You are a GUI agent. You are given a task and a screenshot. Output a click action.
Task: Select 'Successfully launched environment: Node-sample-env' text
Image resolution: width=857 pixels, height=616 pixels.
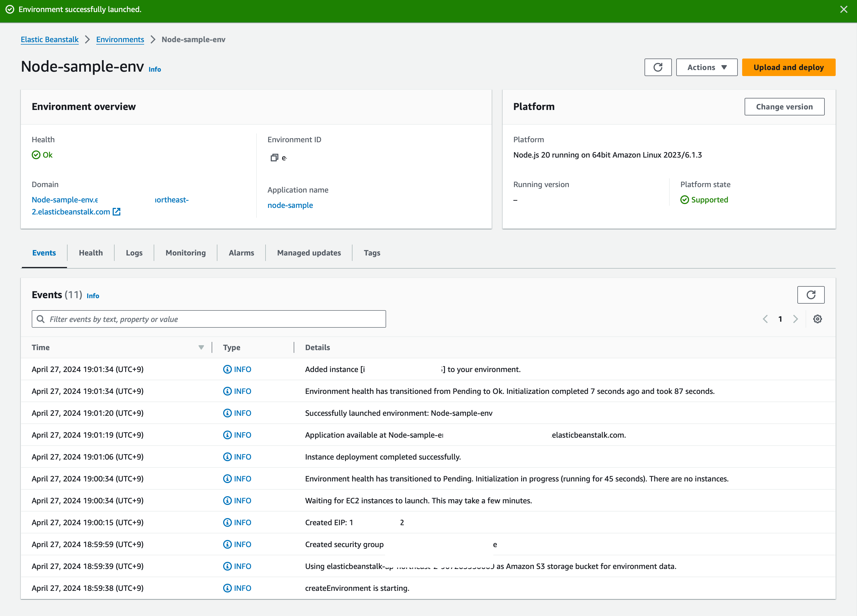pyautogui.click(x=399, y=413)
